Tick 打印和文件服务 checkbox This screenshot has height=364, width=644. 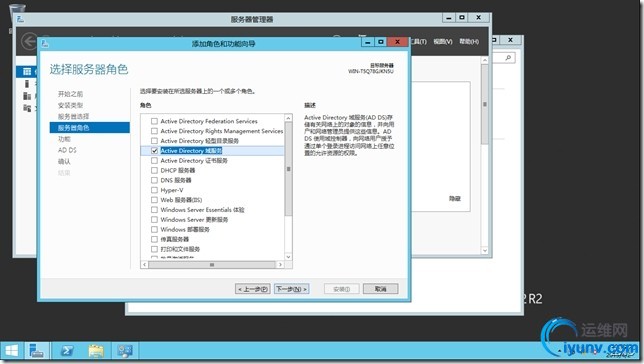click(154, 249)
